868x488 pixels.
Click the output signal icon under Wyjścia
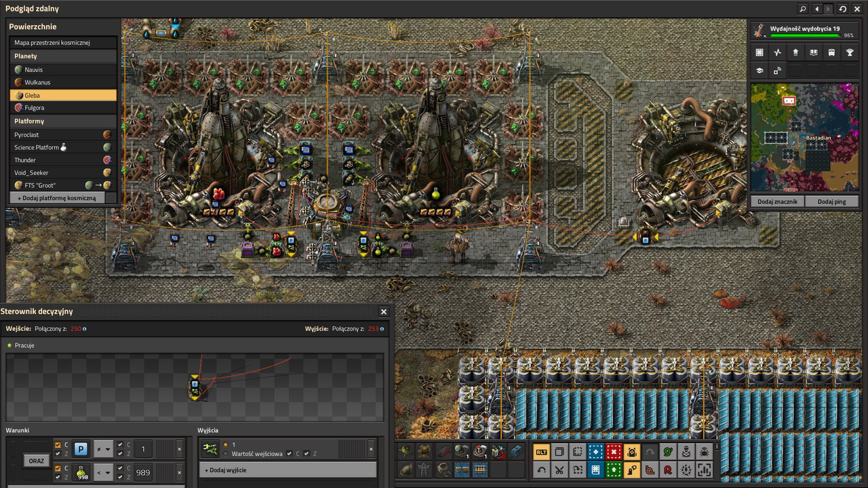pos(211,449)
